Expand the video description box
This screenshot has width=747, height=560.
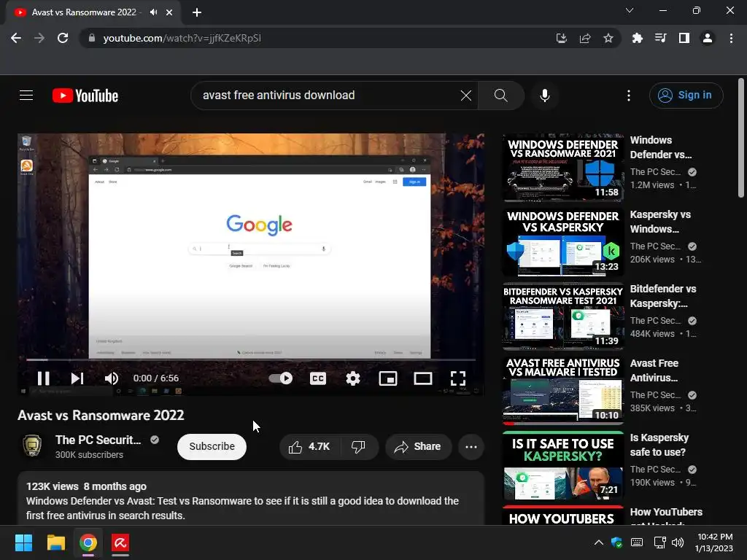point(251,499)
